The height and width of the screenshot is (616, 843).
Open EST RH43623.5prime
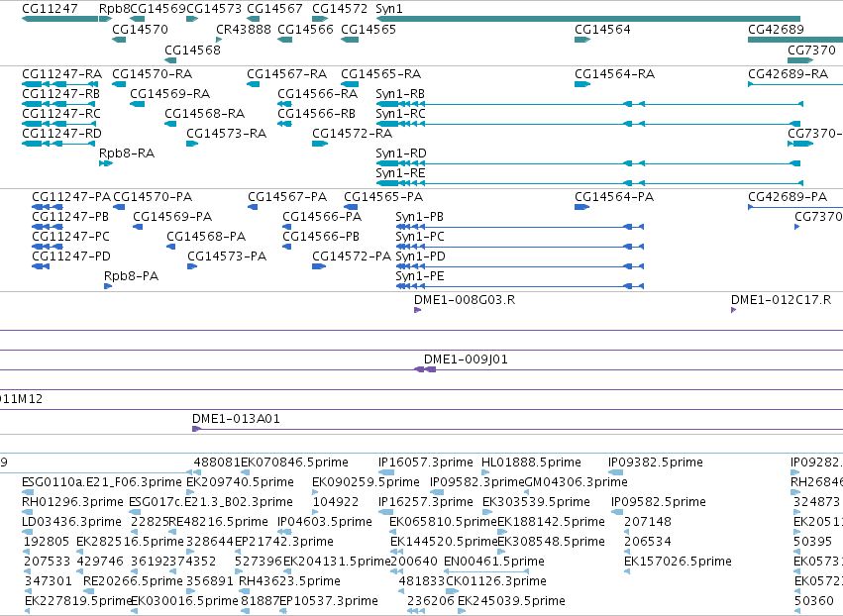(x=289, y=581)
